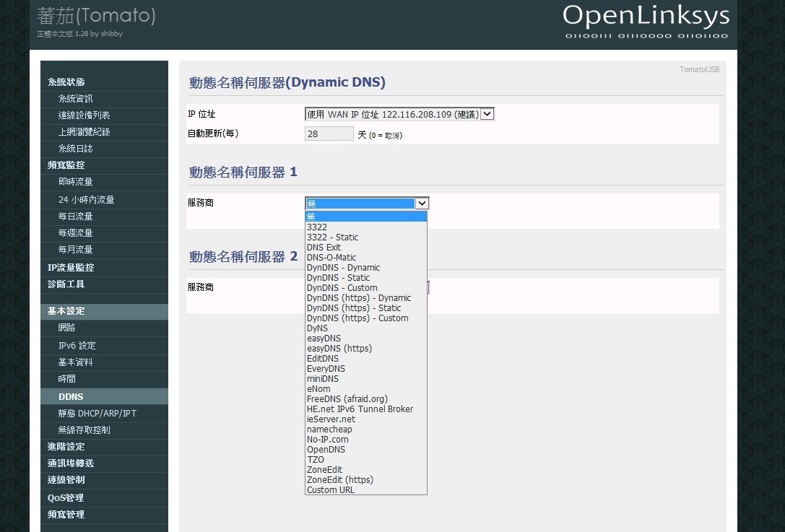
Task: Pick eNom provider option
Action: click(x=366, y=389)
